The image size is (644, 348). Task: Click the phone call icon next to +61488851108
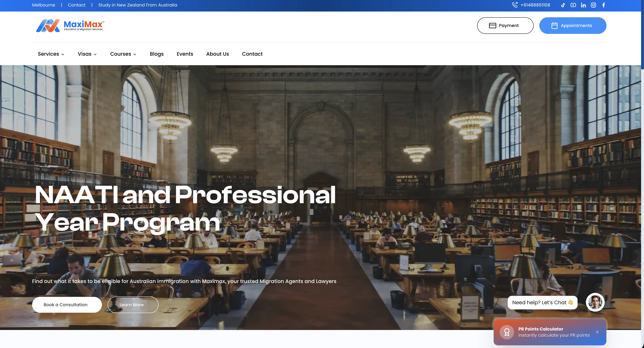515,5
